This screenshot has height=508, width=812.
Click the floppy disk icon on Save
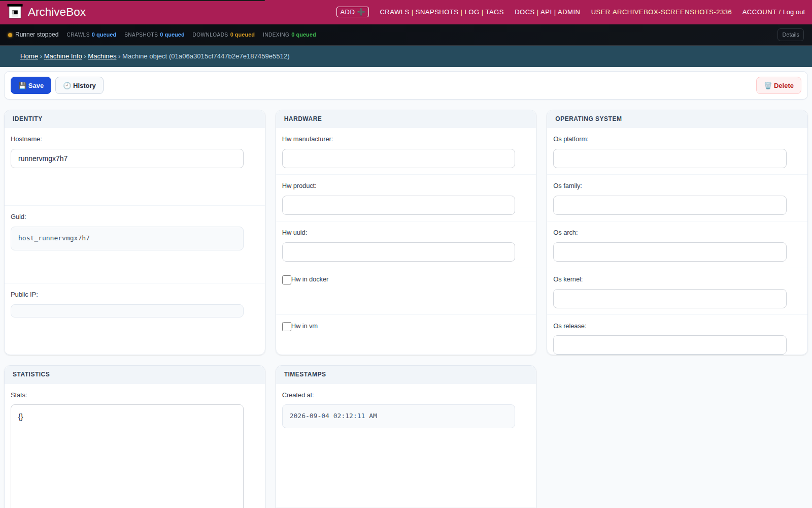22,85
